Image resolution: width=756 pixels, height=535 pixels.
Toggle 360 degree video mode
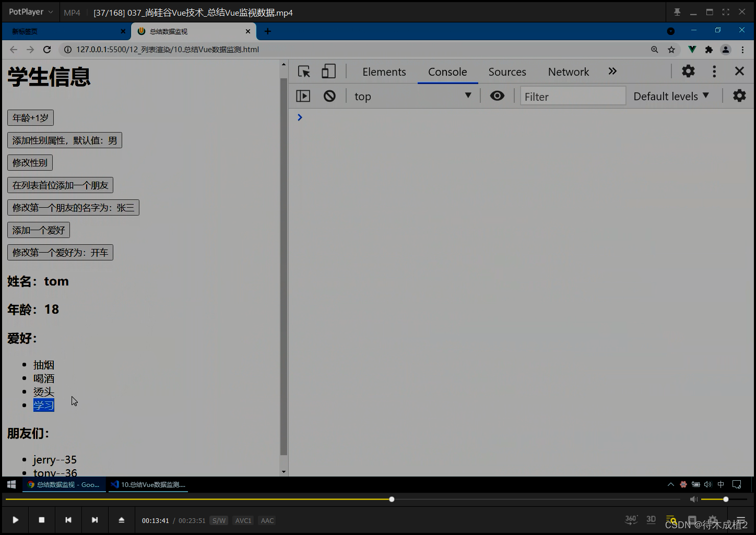[631, 519]
